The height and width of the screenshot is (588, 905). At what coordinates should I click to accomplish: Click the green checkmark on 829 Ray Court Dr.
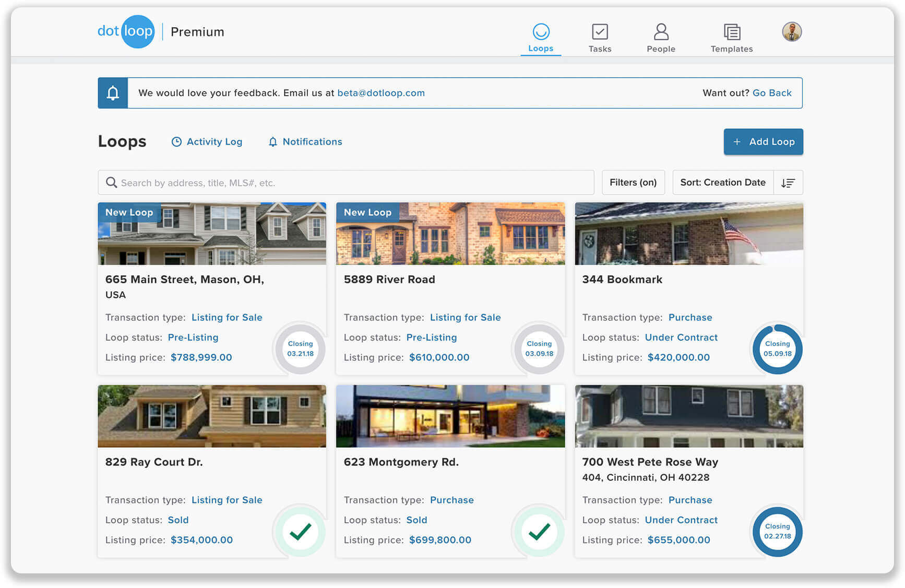300,531
